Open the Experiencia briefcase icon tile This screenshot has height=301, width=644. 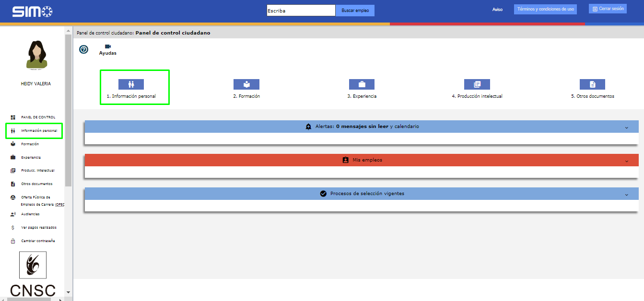(362, 84)
